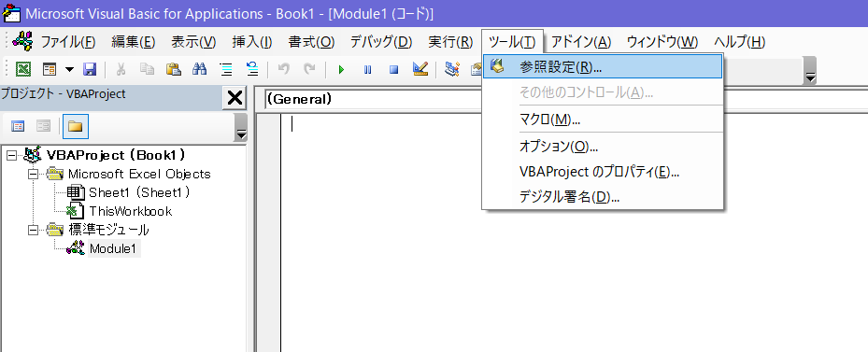This screenshot has width=868, height=352.
Task: Click the Find binoculars icon
Action: (x=199, y=69)
